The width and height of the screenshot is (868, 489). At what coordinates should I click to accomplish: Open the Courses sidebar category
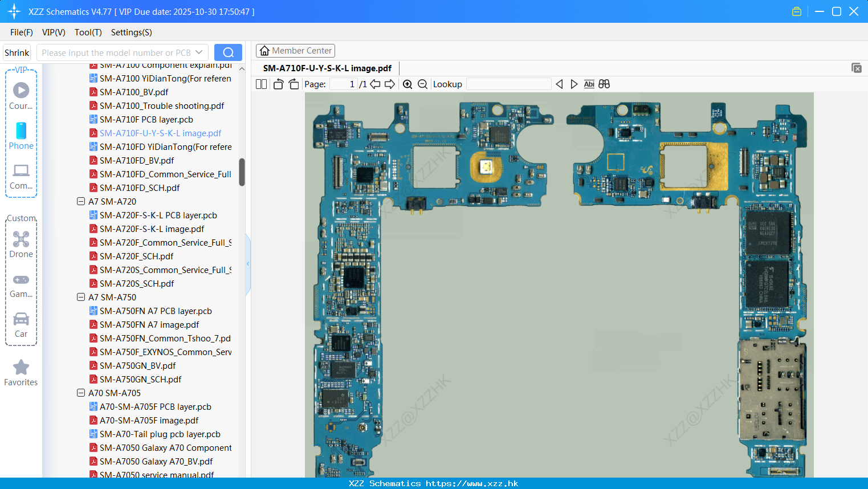(21, 96)
